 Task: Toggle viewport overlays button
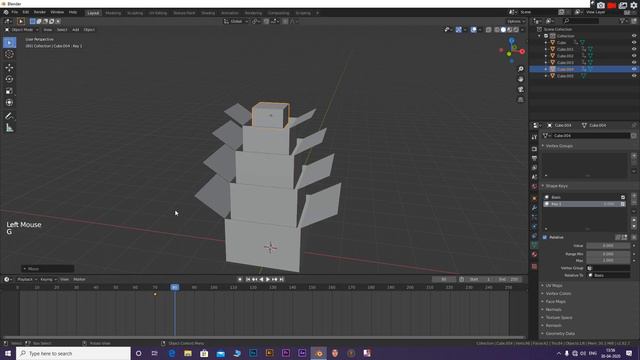(x=473, y=30)
